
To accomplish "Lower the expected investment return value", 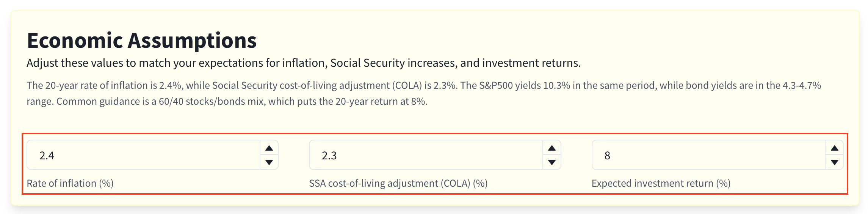I will pyautogui.click(x=834, y=162).
